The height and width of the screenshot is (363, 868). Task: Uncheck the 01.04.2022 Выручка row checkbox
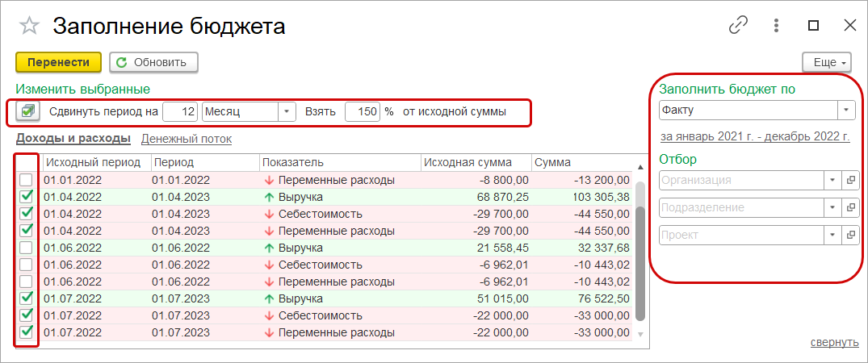27,197
